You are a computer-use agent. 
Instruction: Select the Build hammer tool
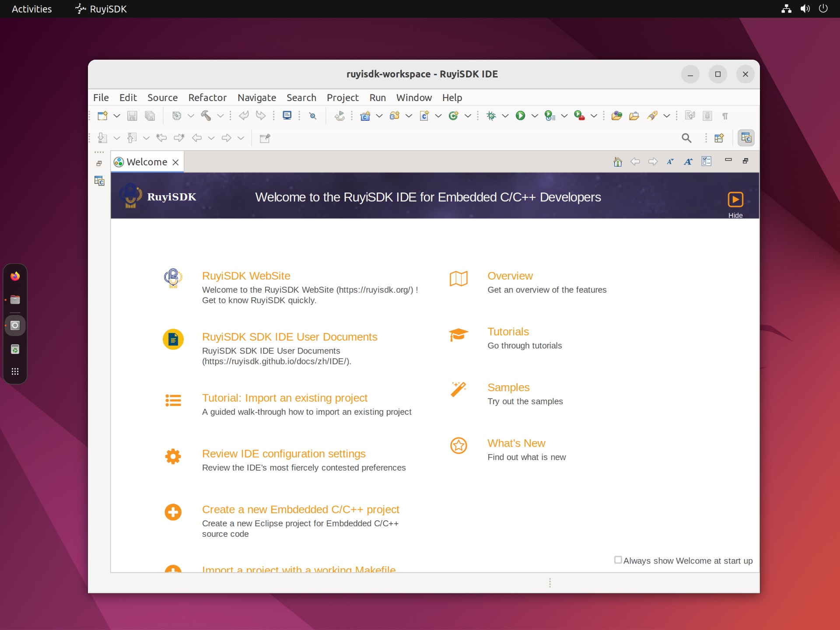click(x=206, y=115)
